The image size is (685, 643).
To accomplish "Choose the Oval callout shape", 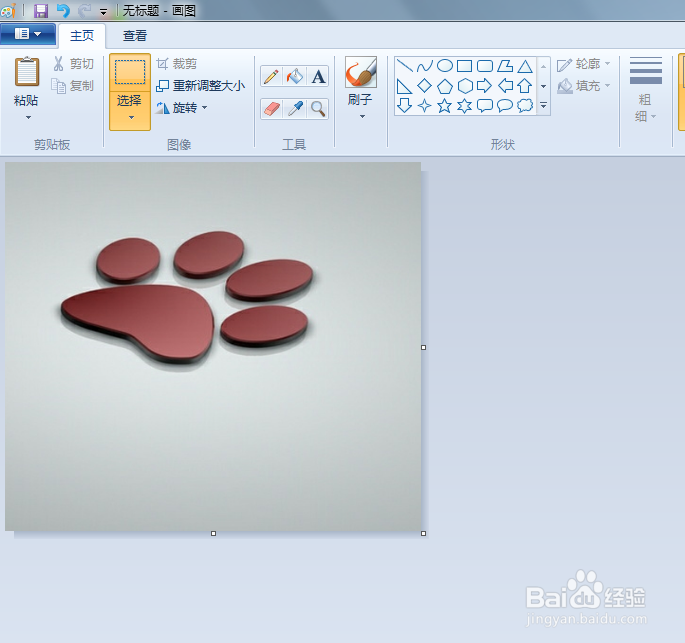I will [505, 106].
